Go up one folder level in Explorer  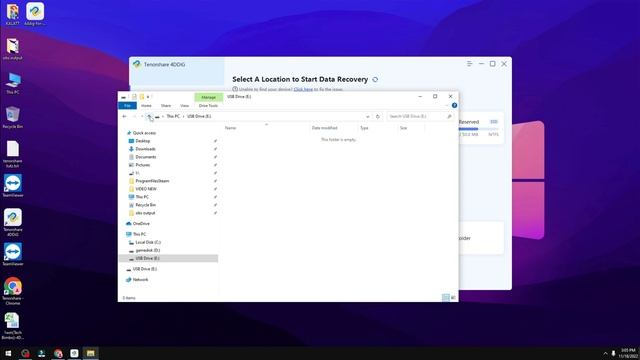tap(149, 116)
